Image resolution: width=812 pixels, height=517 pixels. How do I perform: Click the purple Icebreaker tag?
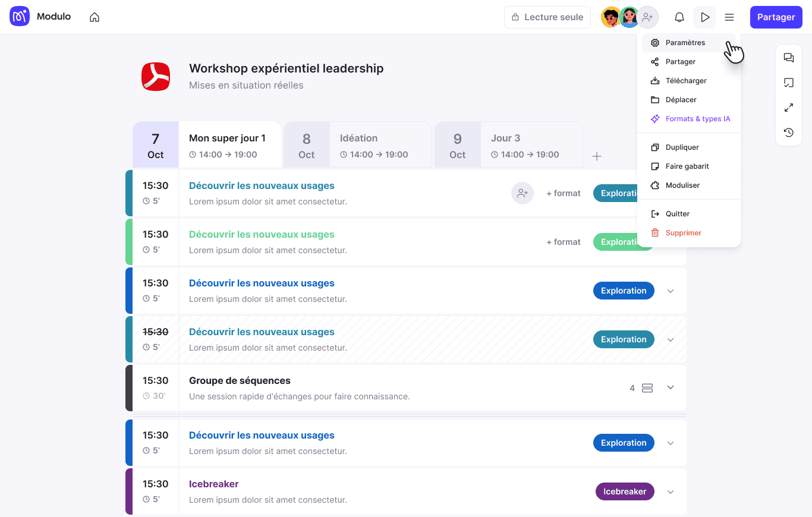(625, 492)
